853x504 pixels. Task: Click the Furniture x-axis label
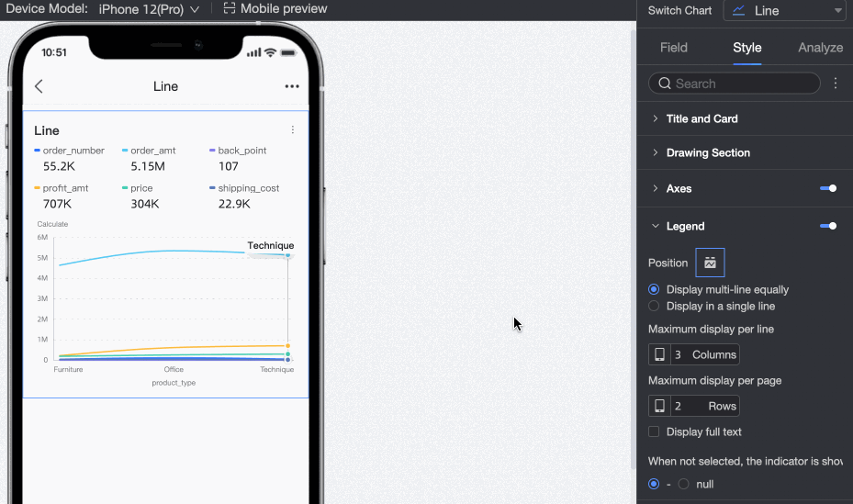[x=69, y=369]
